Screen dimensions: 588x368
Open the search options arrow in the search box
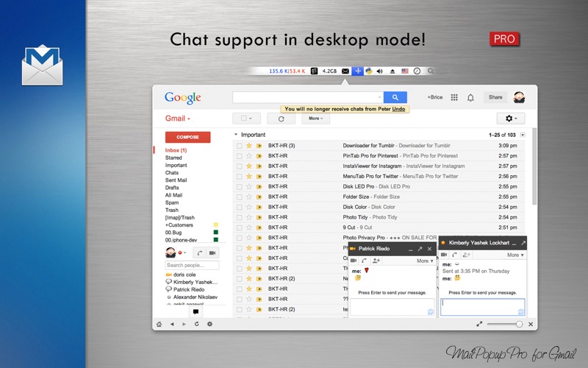[x=379, y=97]
